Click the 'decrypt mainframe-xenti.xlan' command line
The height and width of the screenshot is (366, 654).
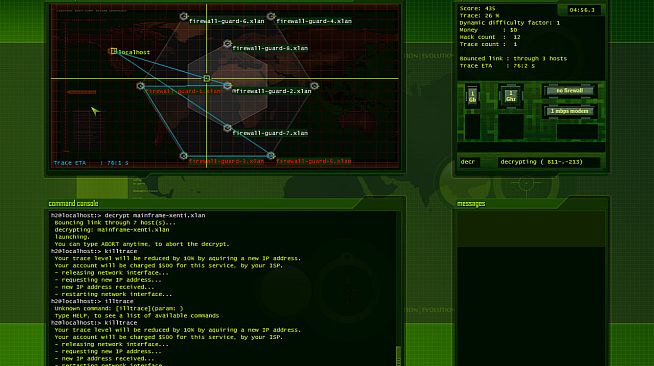point(128,216)
